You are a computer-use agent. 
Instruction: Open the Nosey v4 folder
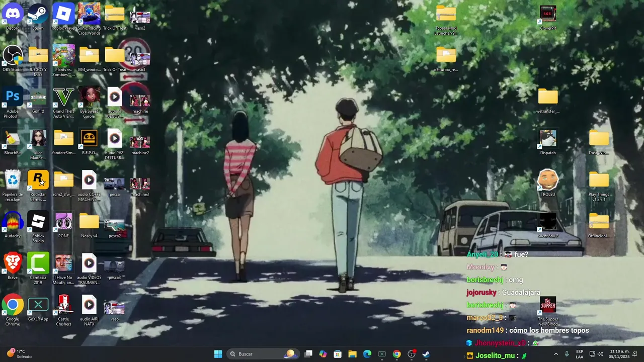coord(89,224)
